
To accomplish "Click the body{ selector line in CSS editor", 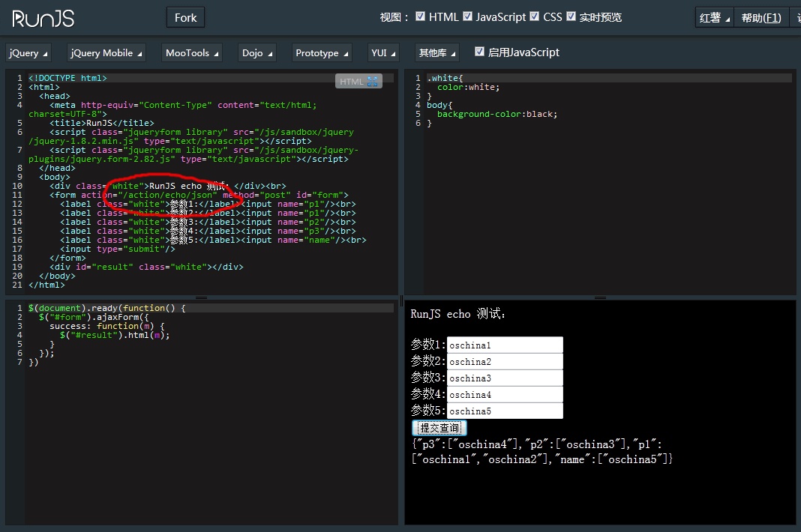I will (x=439, y=105).
